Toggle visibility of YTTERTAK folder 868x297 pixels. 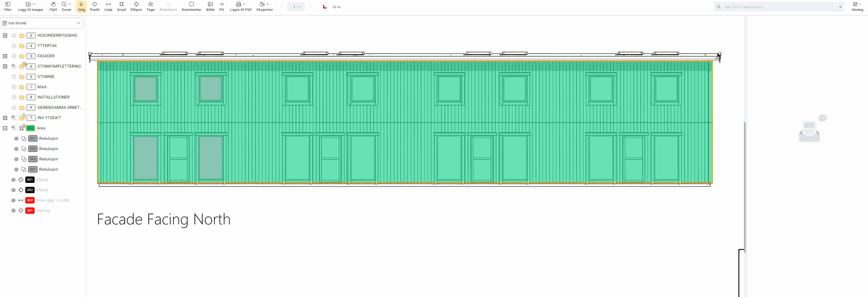coord(14,46)
